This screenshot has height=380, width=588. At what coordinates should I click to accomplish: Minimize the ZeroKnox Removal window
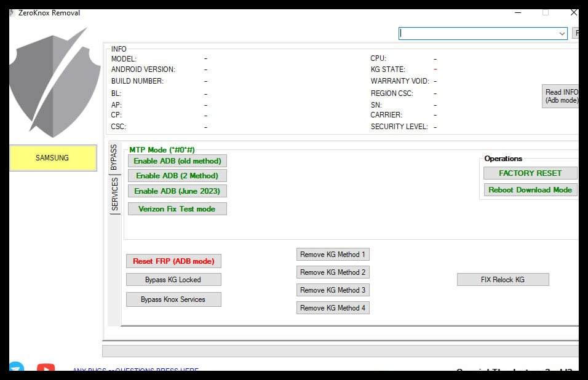(x=518, y=13)
